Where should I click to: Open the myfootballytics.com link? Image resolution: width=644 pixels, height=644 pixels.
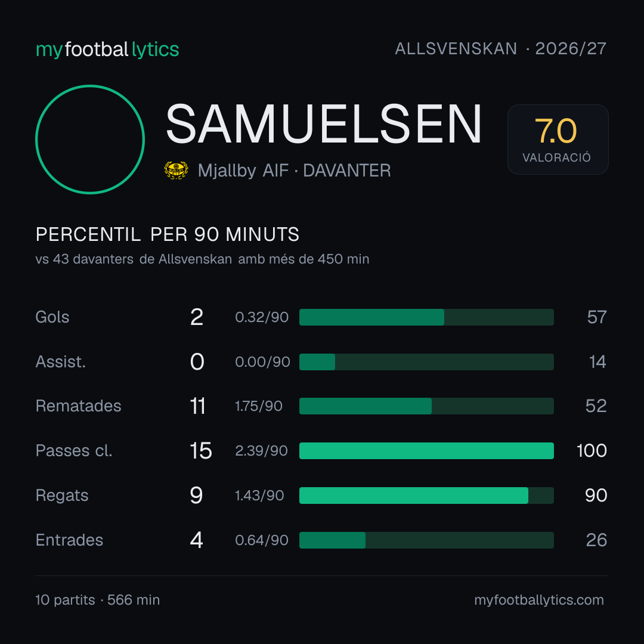[539, 600]
